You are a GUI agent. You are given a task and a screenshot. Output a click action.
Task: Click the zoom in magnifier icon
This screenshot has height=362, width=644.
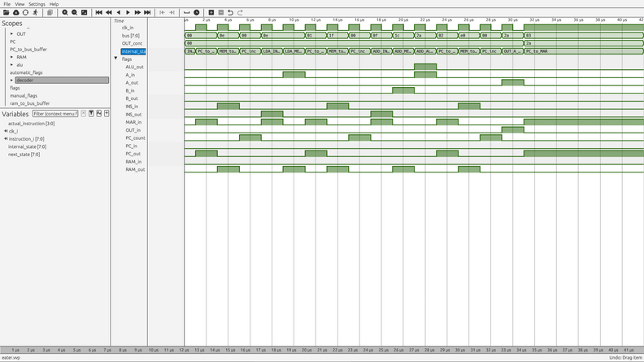tap(65, 12)
